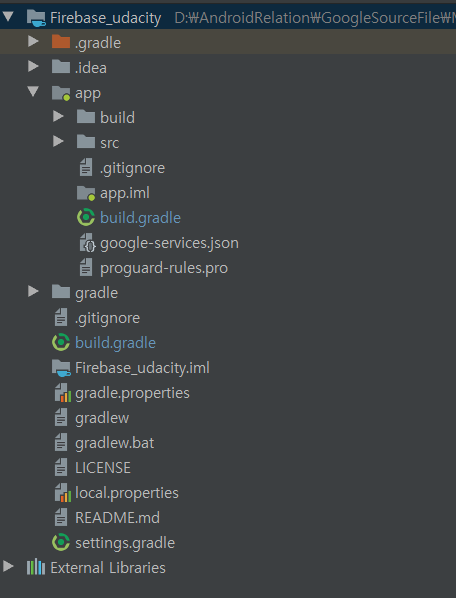Click the app .gitignore file icon
This screenshot has width=456, height=598.
[x=86, y=167]
